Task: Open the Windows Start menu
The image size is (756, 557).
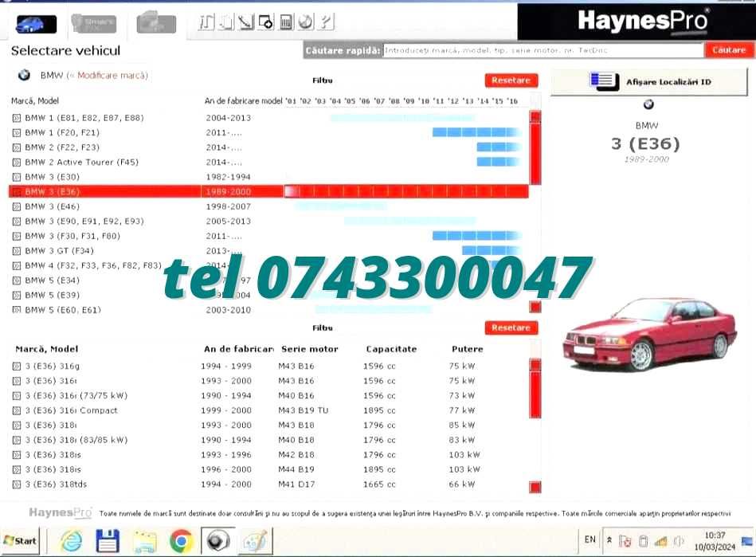Action: (x=20, y=541)
